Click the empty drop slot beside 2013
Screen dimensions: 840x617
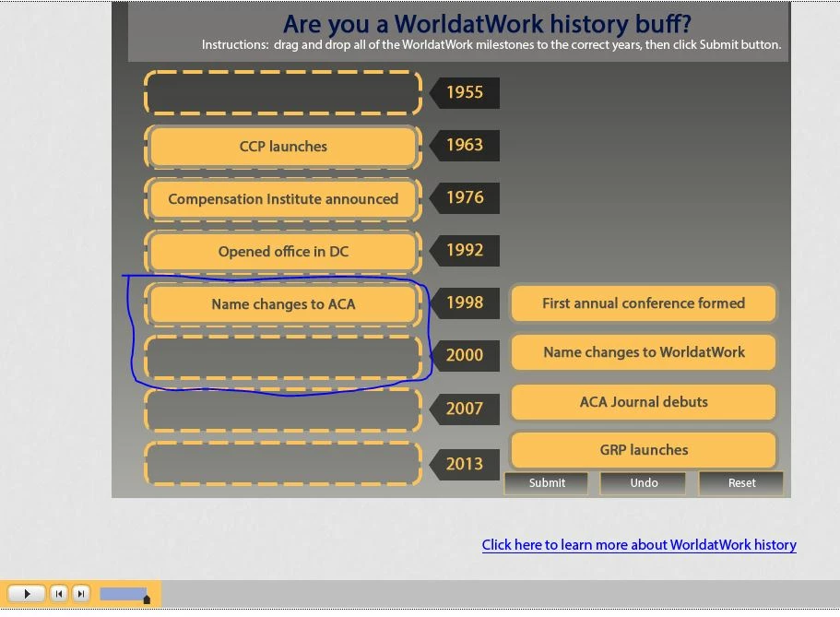click(x=283, y=464)
